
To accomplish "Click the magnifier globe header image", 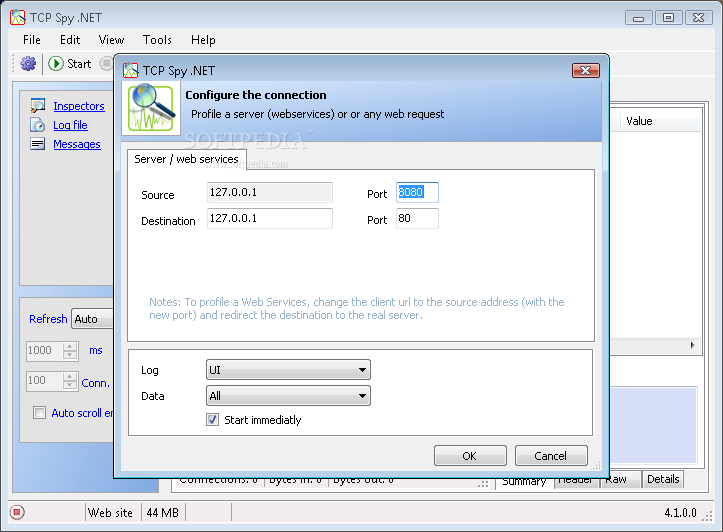I will pos(151,108).
